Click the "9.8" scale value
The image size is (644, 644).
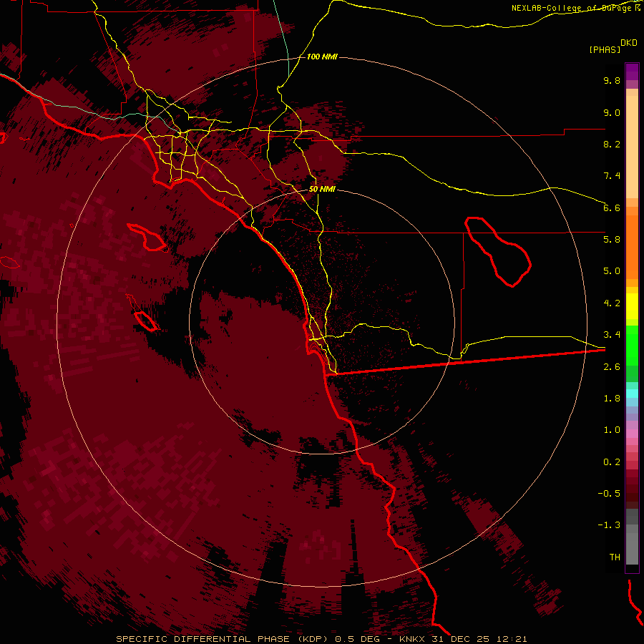[x=612, y=80]
